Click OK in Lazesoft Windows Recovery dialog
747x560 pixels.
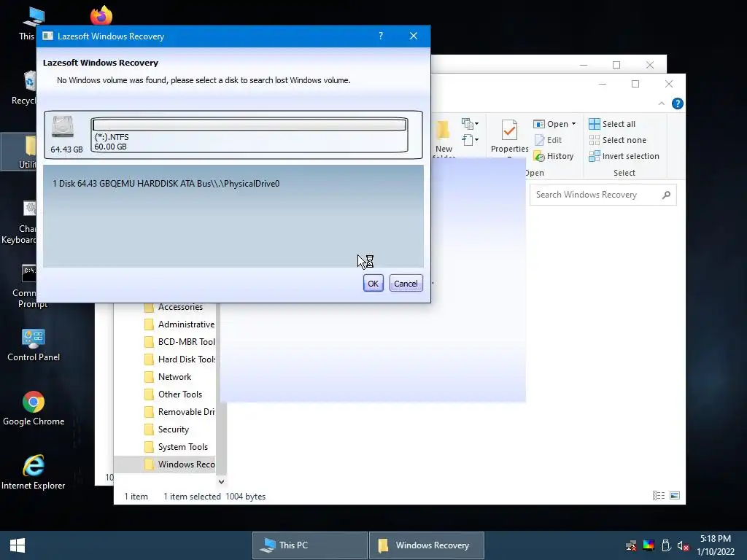pos(373,284)
